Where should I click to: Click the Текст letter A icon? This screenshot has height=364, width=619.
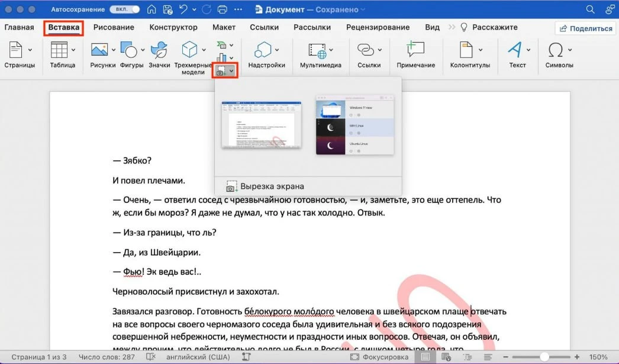click(x=515, y=50)
